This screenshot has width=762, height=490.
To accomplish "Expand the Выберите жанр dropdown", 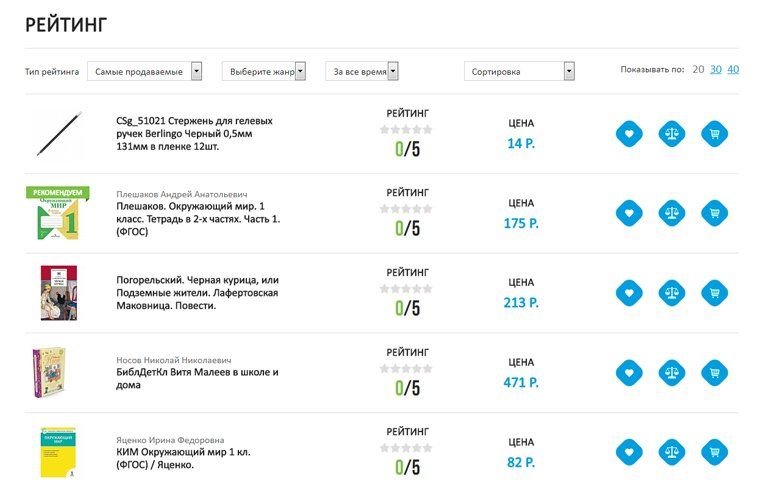I will click(263, 71).
